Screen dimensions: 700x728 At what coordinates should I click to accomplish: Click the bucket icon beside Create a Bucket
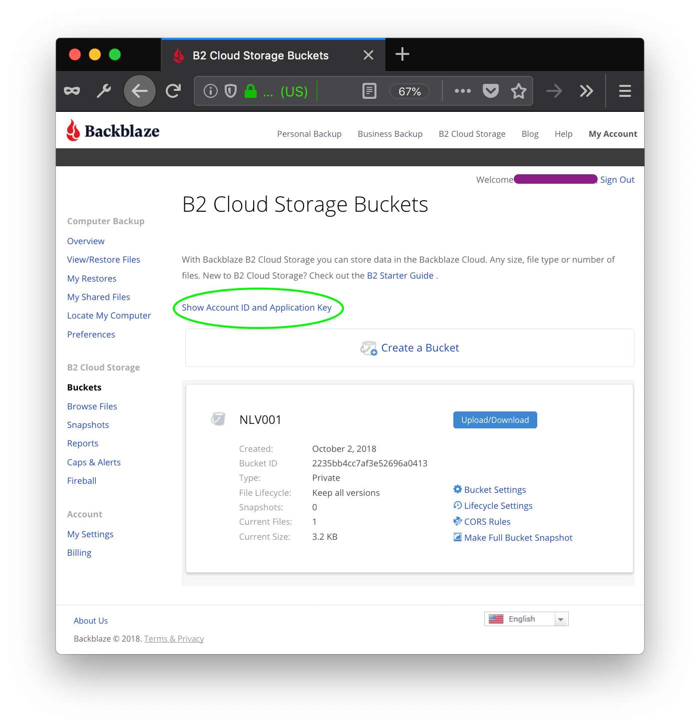(x=369, y=348)
